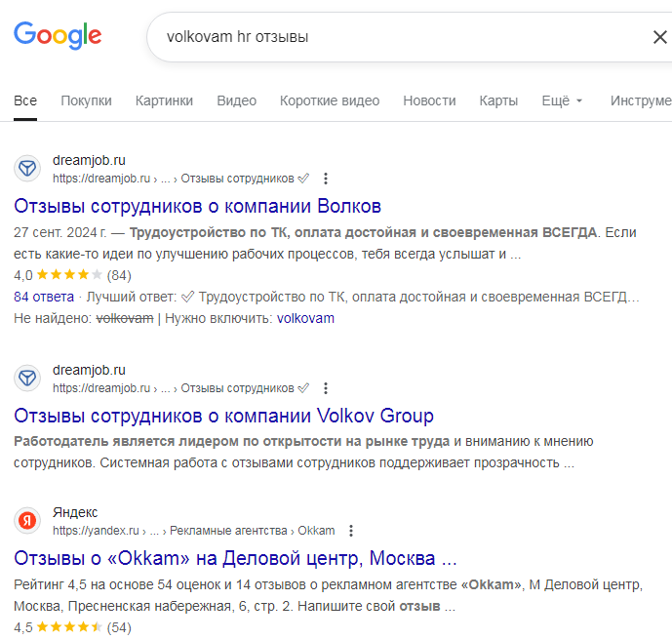Open the Okkam reviews Yandex link
The width and height of the screenshot is (672, 640).
(235, 559)
